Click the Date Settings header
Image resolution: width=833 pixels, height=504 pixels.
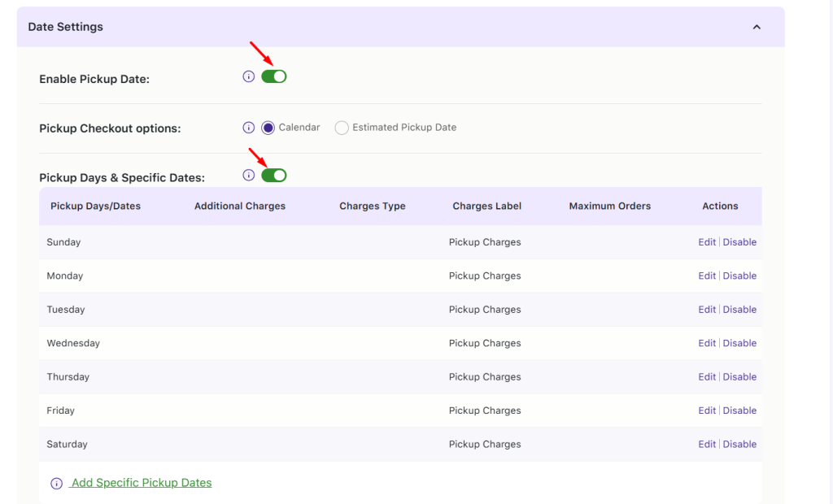point(65,26)
